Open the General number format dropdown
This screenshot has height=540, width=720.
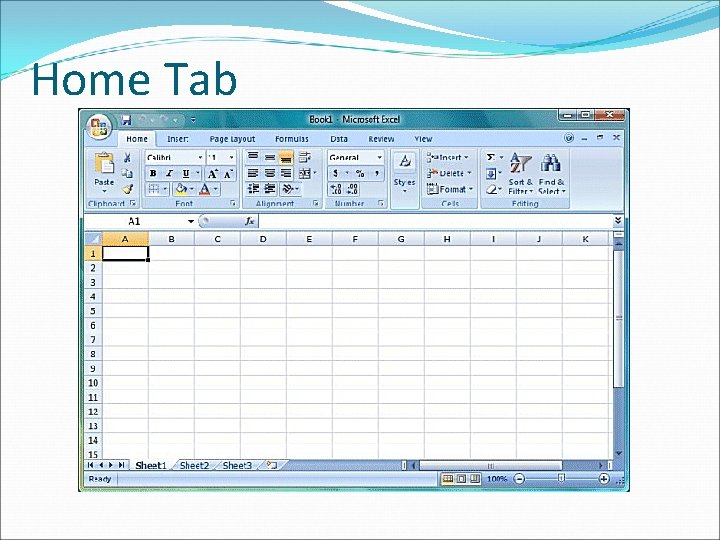pos(379,158)
